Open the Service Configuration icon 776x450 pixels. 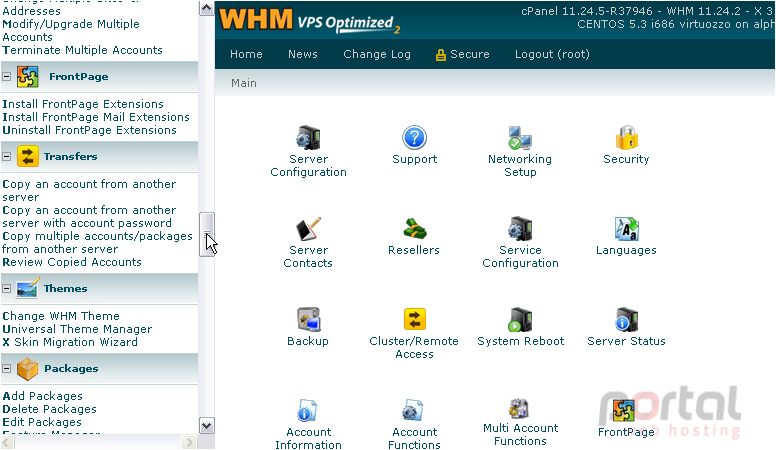tap(520, 229)
